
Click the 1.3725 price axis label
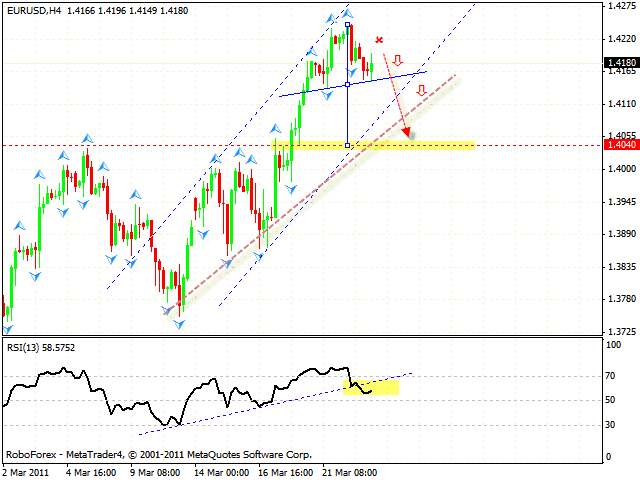tap(622, 331)
